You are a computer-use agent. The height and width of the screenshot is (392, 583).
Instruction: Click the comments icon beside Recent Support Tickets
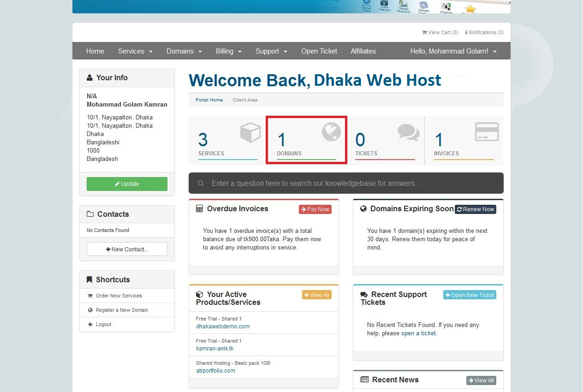click(364, 294)
